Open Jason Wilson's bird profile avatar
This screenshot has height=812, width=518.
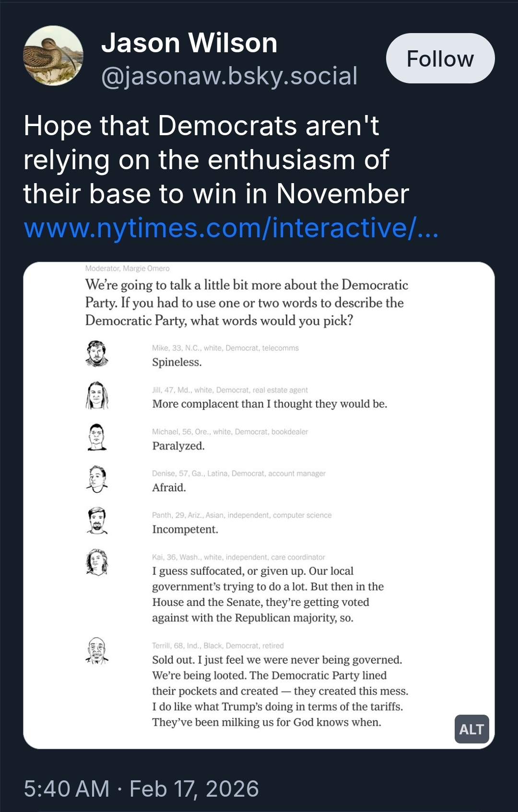tap(53, 56)
